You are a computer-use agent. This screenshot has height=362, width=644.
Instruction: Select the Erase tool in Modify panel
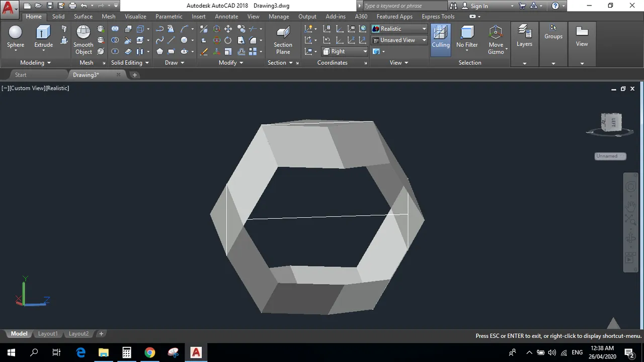click(x=204, y=51)
